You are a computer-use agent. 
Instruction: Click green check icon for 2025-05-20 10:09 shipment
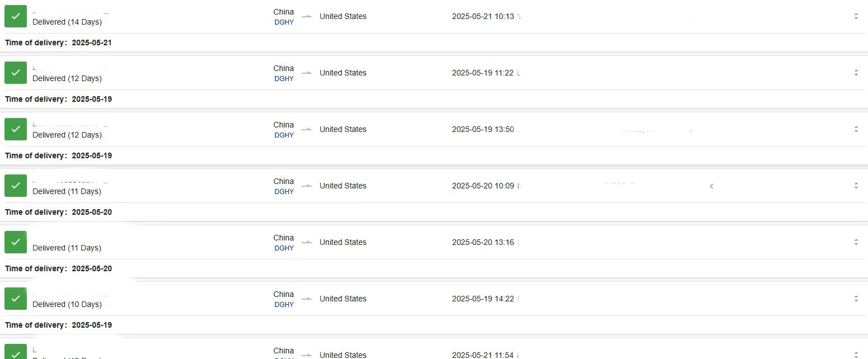tap(16, 186)
